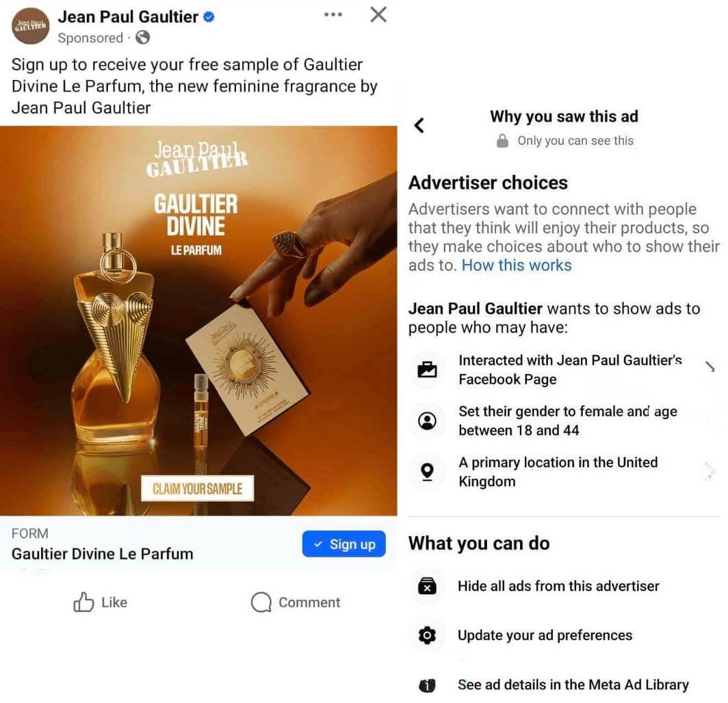
Task: Like the Gaultier Divine post
Action: tap(100, 602)
